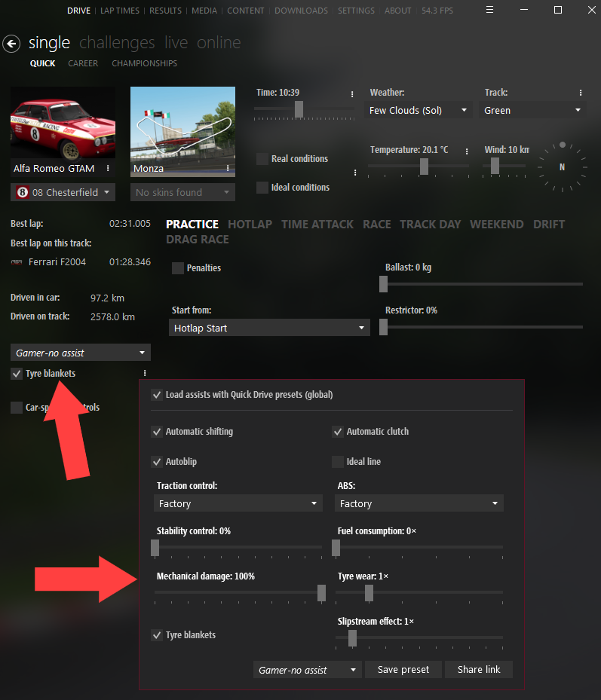The image size is (601, 700).
Task: Open the LAP TIMES menu
Action: pos(120,11)
